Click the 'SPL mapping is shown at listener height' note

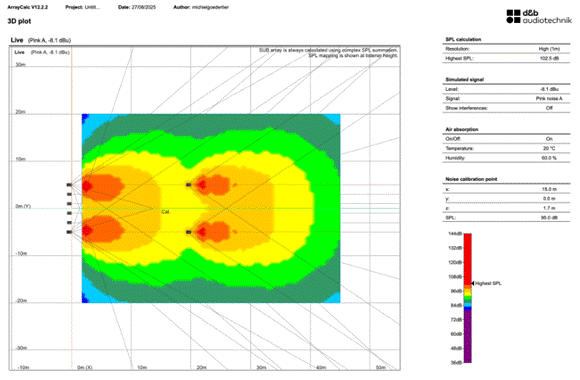[353, 55]
